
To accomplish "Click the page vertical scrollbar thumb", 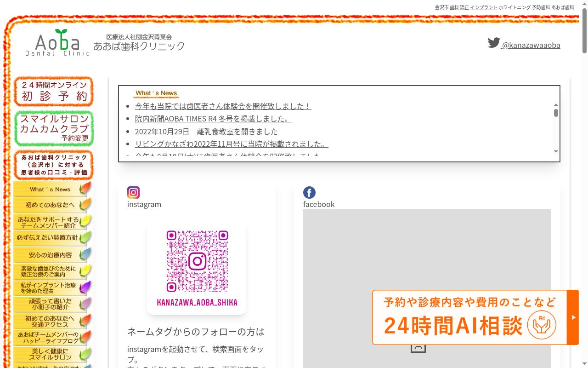I will pos(584,31).
